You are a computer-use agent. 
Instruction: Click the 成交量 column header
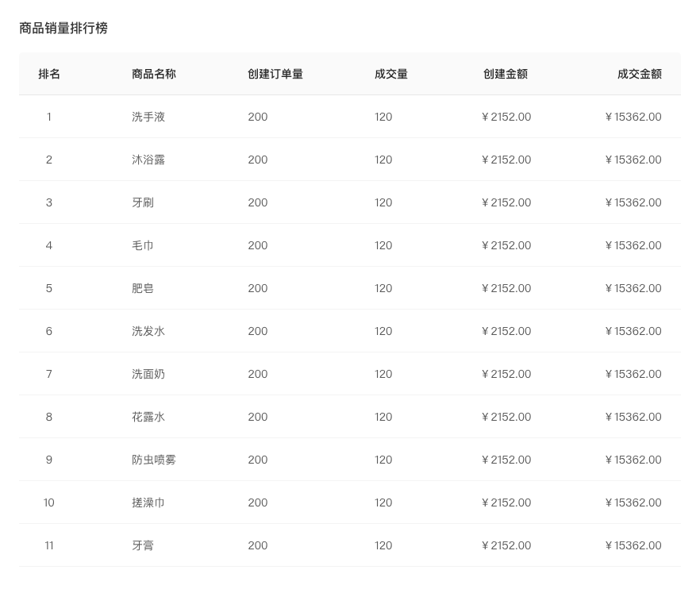pyautogui.click(x=391, y=74)
